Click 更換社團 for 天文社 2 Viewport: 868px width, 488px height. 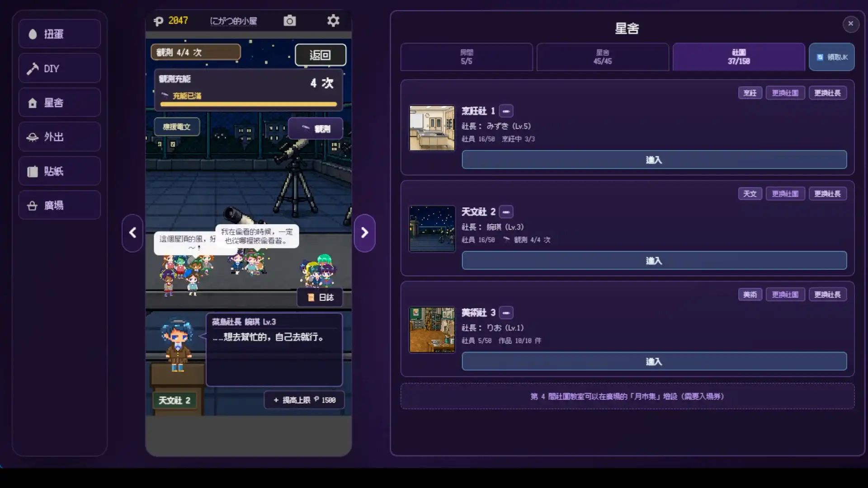[x=785, y=194]
